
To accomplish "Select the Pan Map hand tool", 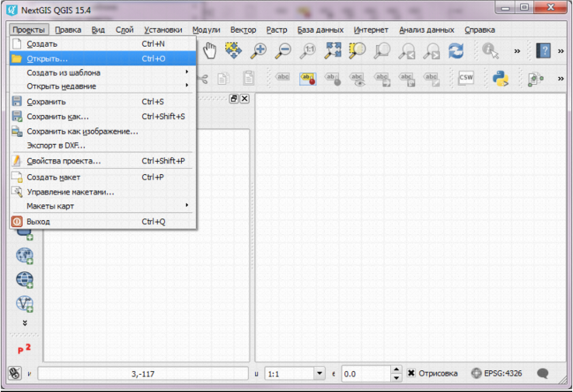I will (210, 51).
